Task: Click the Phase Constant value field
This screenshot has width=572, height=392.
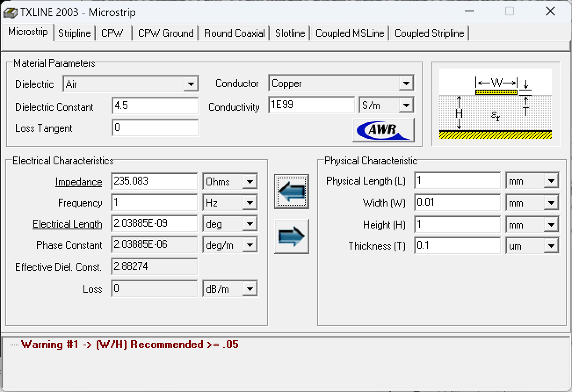Action: (x=154, y=245)
